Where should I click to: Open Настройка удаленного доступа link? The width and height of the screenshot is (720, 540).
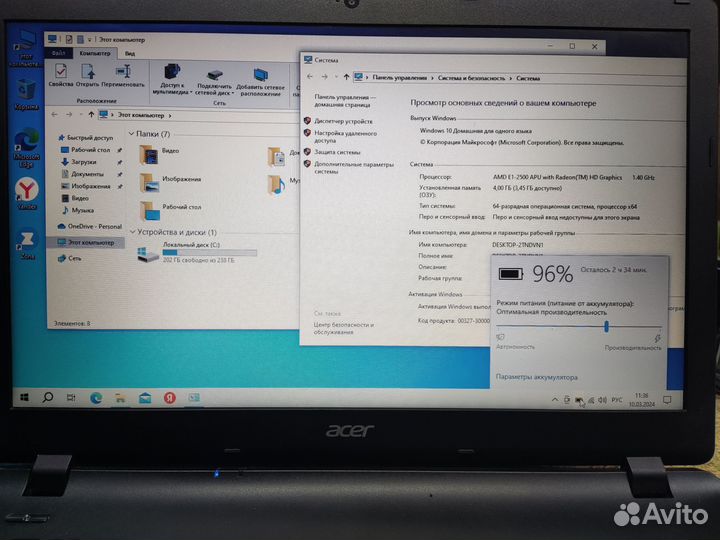tap(345, 137)
